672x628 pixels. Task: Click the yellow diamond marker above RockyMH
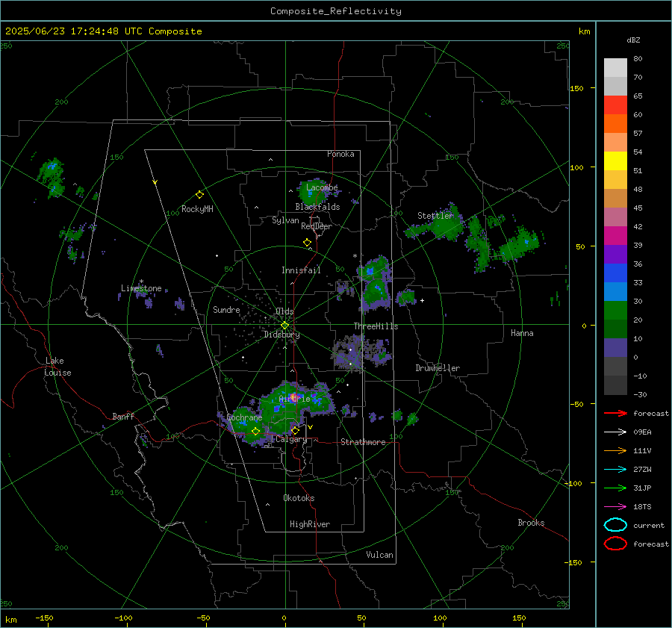pos(199,195)
